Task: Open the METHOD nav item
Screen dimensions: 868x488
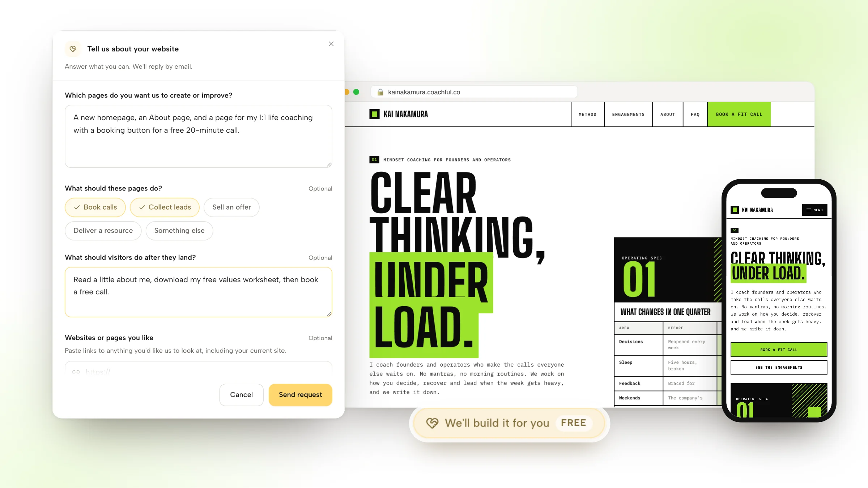Action: (x=587, y=114)
